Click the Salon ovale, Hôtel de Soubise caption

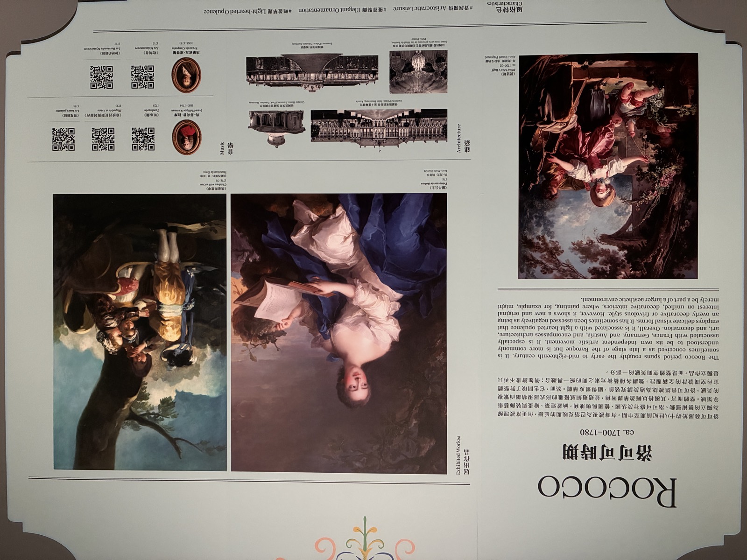[419, 42]
